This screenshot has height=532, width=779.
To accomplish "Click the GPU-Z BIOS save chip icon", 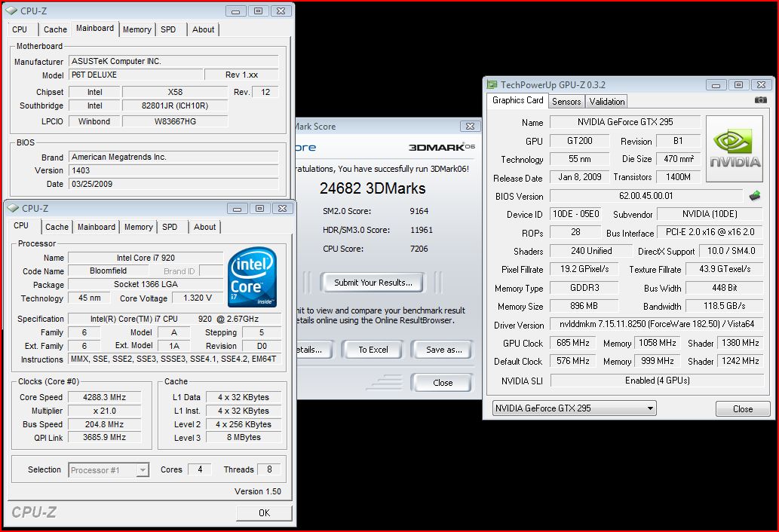I will point(755,196).
